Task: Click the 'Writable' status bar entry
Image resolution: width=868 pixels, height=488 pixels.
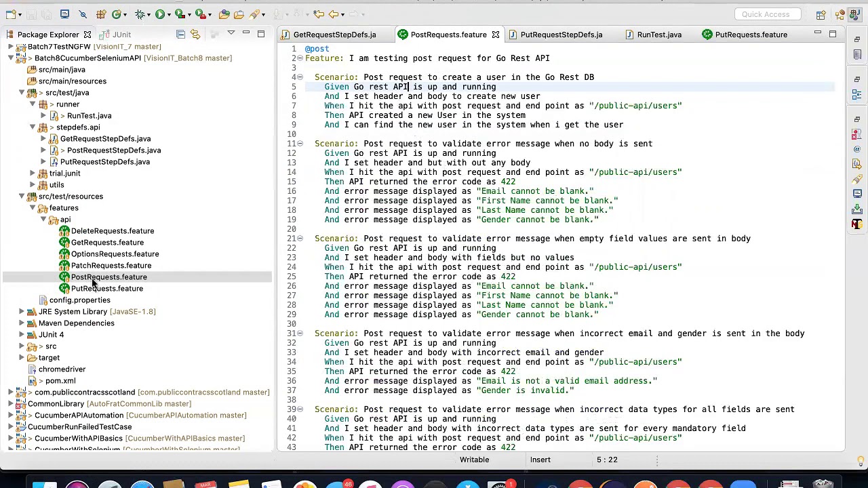Action: [x=474, y=460]
